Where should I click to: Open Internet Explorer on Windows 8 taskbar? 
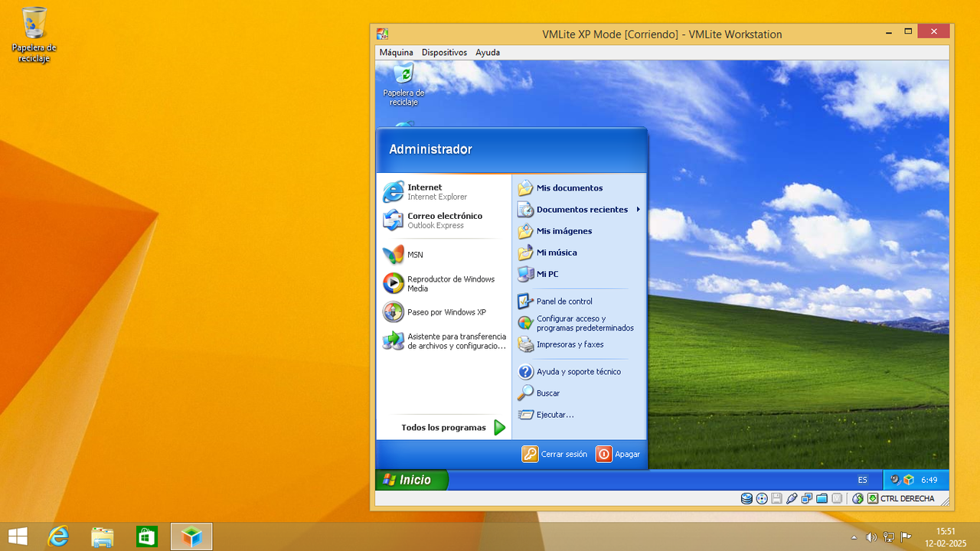pos(58,536)
